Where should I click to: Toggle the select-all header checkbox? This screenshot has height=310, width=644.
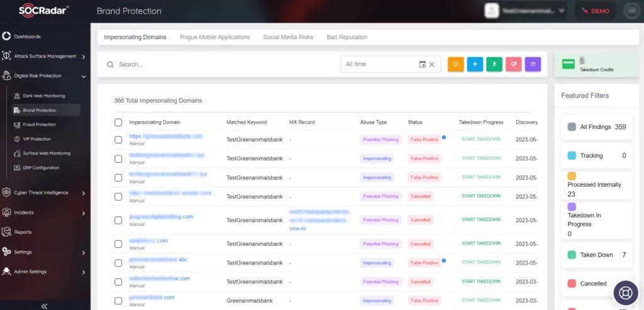[x=118, y=123]
